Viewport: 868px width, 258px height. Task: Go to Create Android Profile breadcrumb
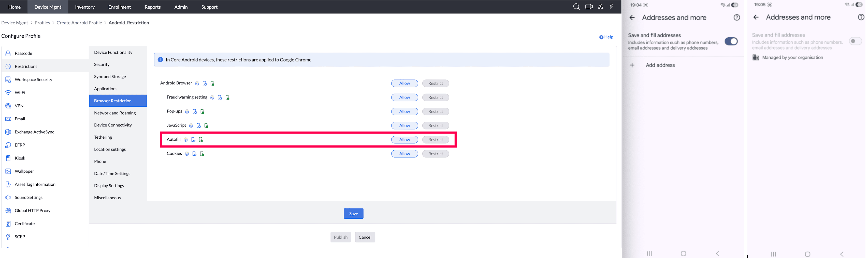pyautogui.click(x=79, y=23)
